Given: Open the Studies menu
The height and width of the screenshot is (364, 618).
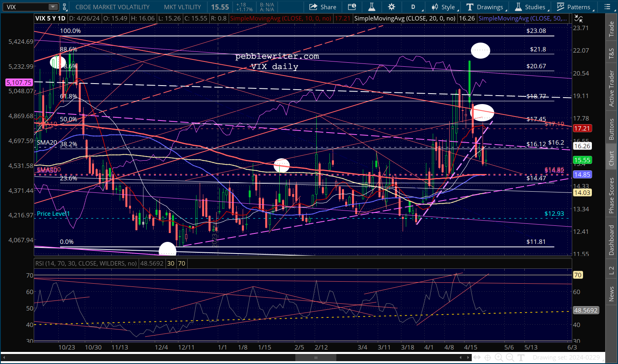Looking at the screenshot, I should click(530, 7).
